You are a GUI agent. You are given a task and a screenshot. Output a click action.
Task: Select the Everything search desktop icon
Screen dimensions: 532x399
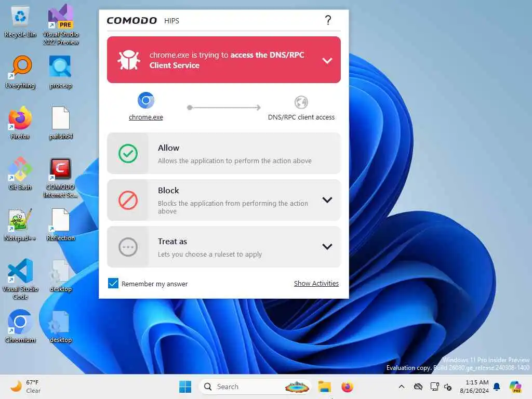pyautogui.click(x=20, y=72)
